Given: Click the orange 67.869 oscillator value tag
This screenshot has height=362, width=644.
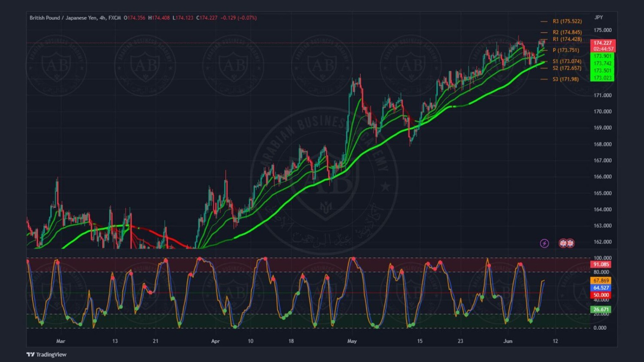Looking at the screenshot, I should click(601, 281).
